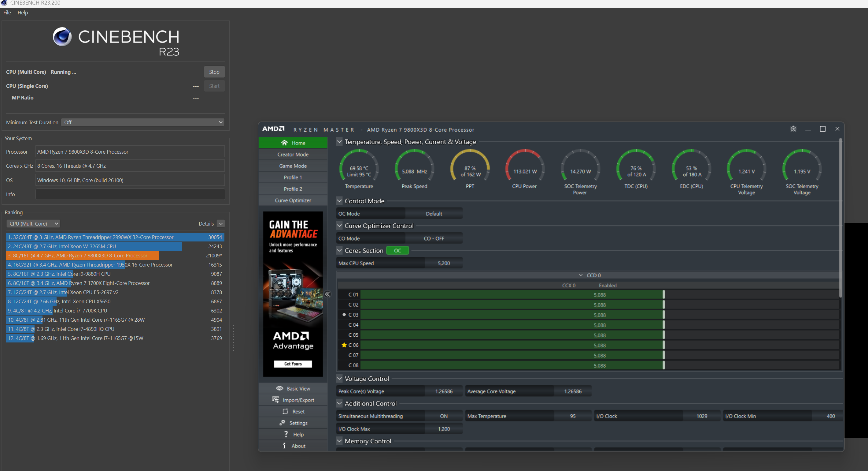Toggle OC Mode Default value
The height and width of the screenshot is (471, 868).
[x=434, y=213]
